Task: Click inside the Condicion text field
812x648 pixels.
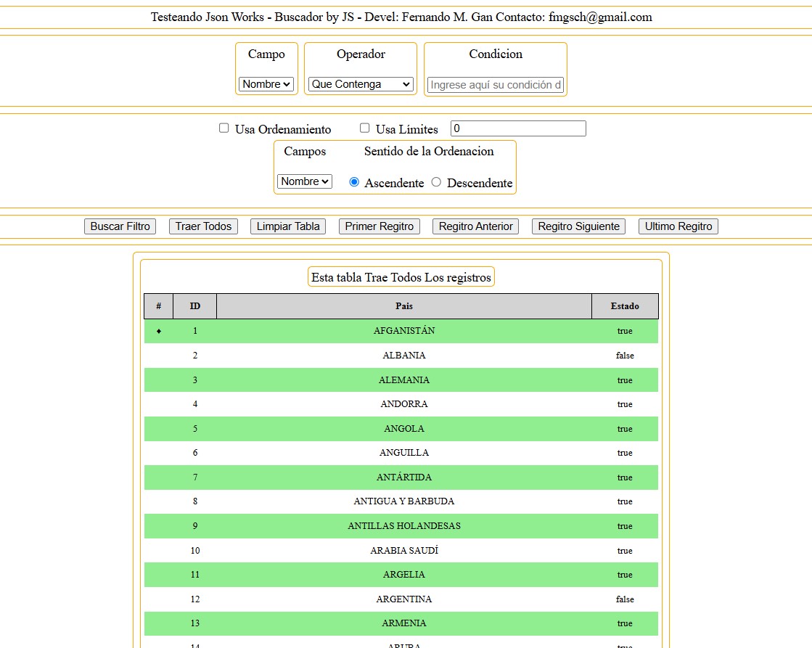Action: tap(496, 84)
